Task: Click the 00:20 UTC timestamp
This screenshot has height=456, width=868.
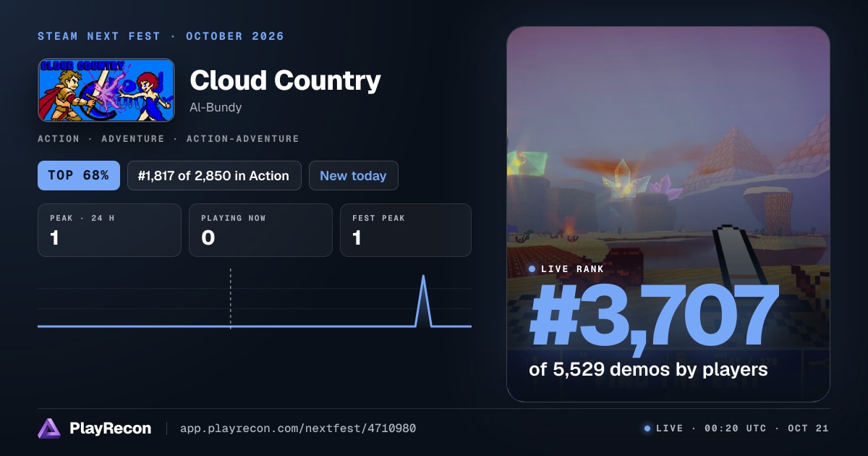Action: (x=735, y=428)
